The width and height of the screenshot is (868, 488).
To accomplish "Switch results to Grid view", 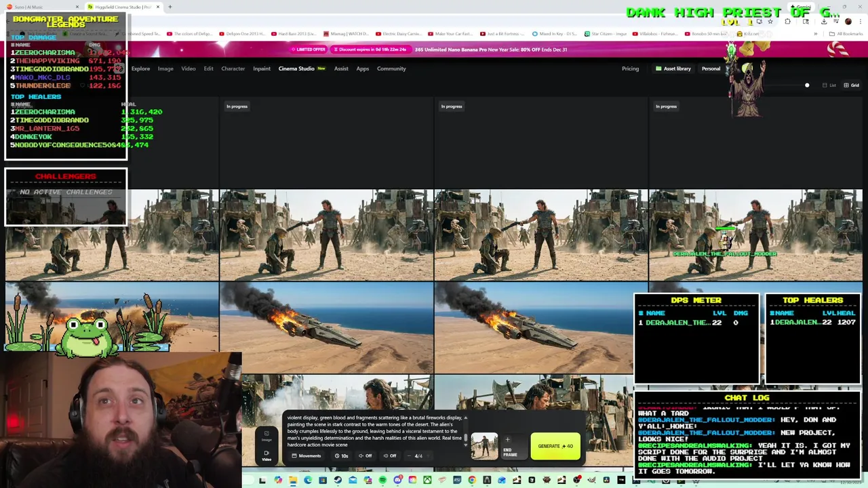I will 851,85.
